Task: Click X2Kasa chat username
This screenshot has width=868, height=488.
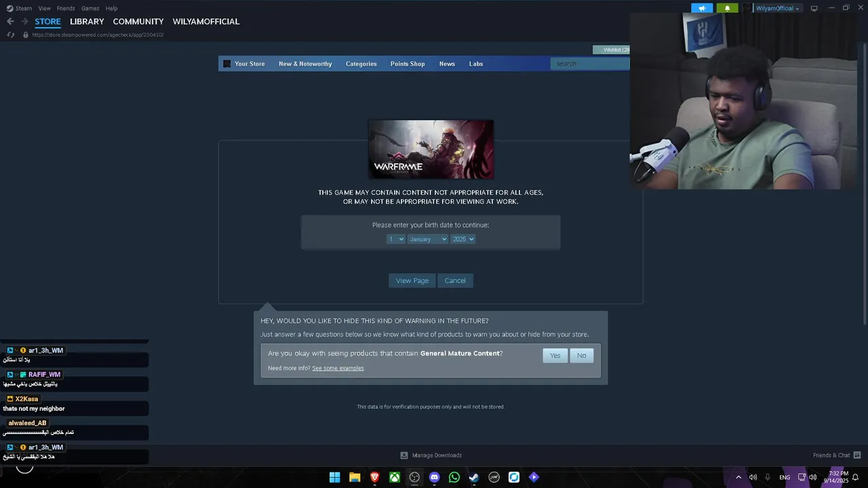Action: point(27,399)
